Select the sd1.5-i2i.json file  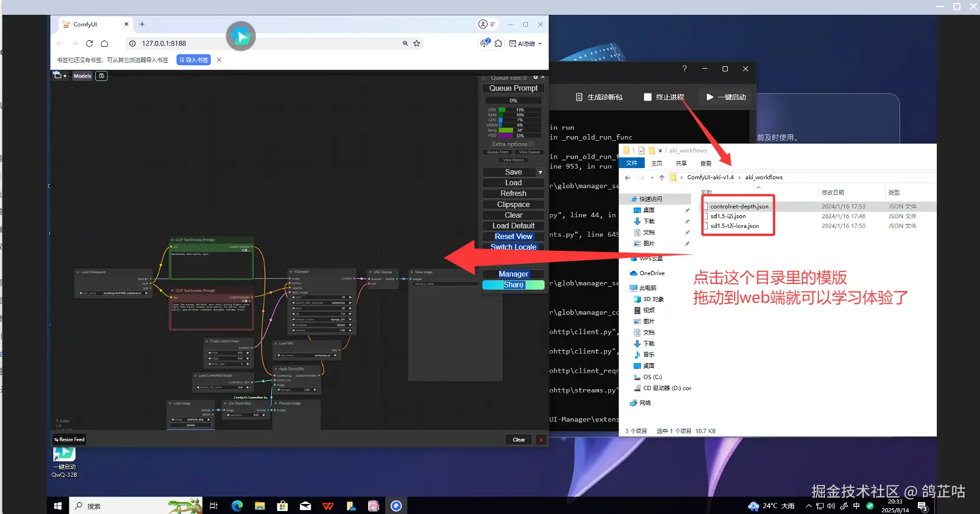(728, 216)
